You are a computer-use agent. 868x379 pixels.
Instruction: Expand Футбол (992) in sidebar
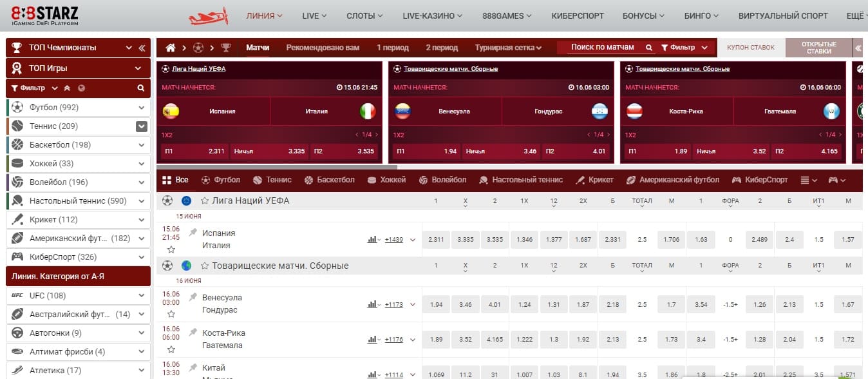(142, 108)
